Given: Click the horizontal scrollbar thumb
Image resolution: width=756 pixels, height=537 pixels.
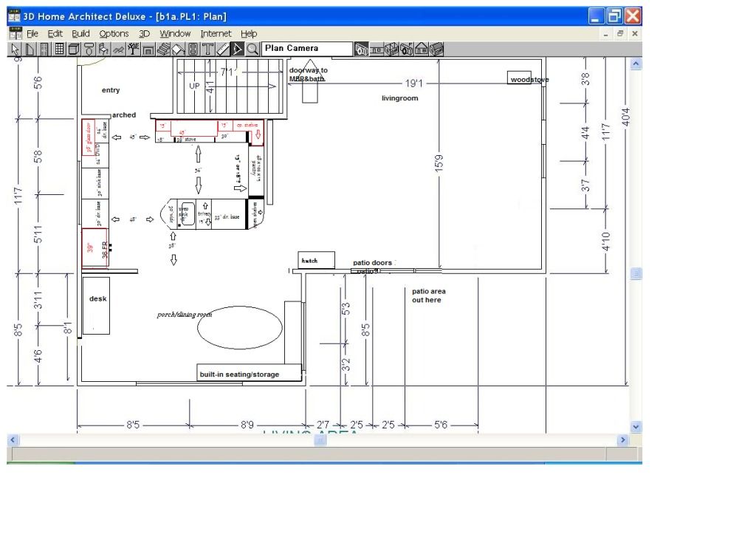Looking at the screenshot, I should click(x=320, y=439).
